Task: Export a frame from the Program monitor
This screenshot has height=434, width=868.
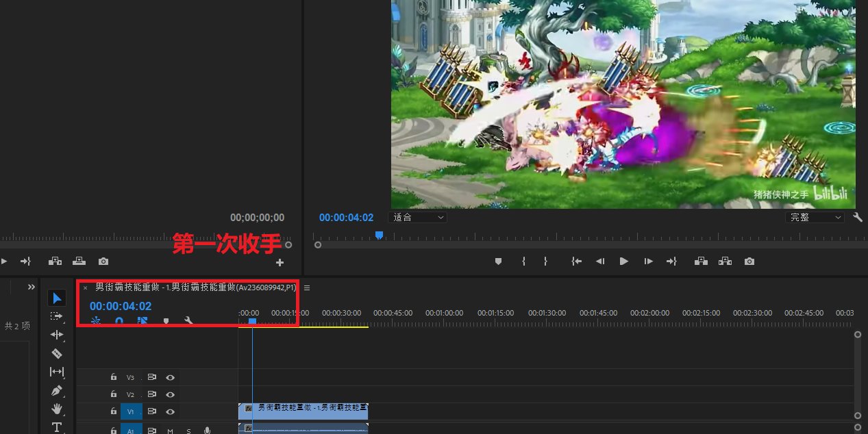Action: click(x=750, y=261)
